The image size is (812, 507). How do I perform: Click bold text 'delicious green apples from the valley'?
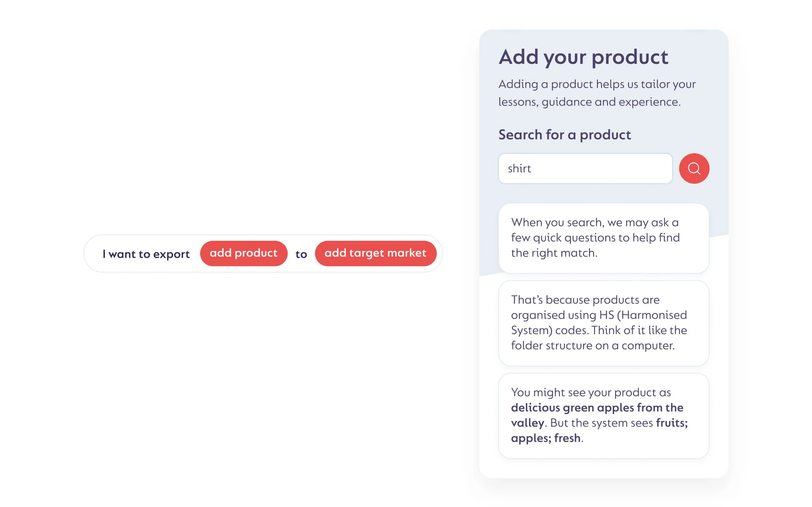tap(597, 408)
